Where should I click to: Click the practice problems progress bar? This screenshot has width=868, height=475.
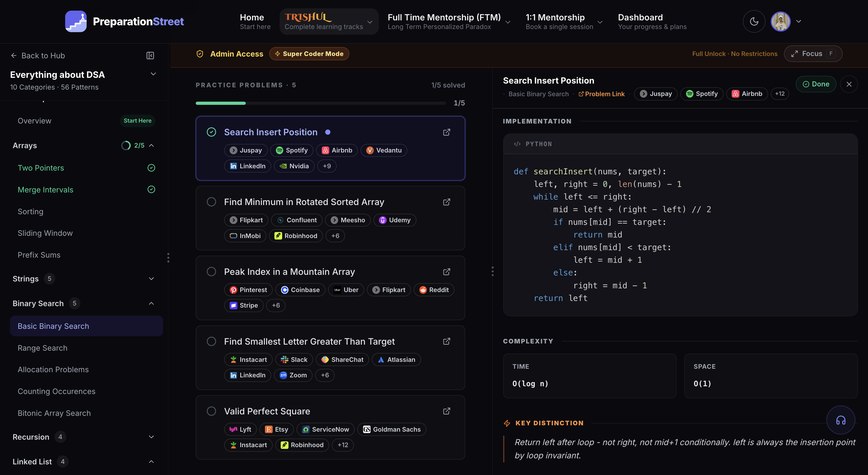pos(320,103)
